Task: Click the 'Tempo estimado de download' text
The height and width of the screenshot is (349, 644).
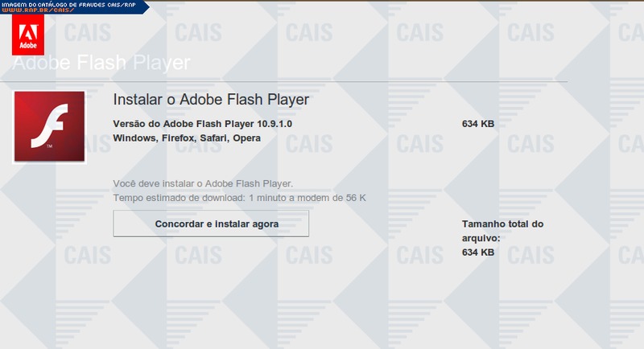Action: (x=179, y=197)
